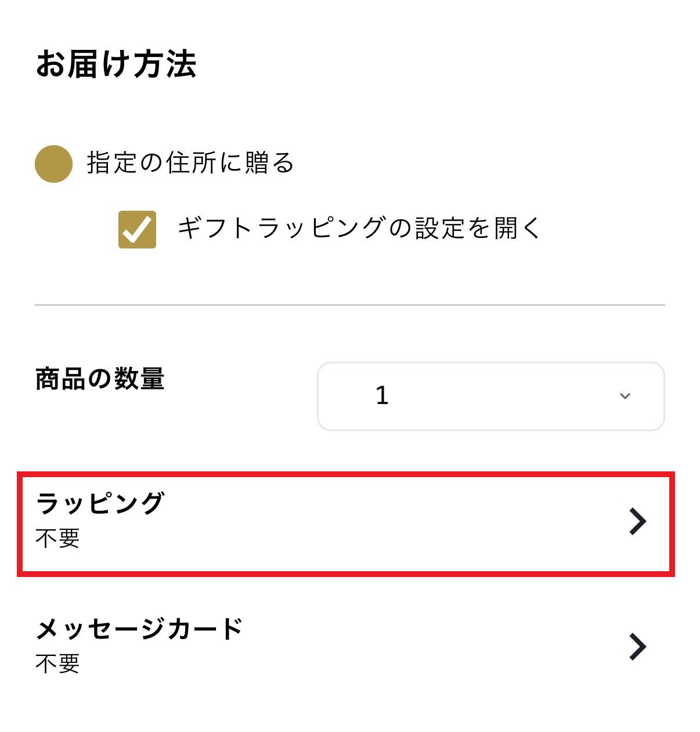Click the メッセージカード heading text
Viewport: 700px width, 732px height.
pos(139,629)
